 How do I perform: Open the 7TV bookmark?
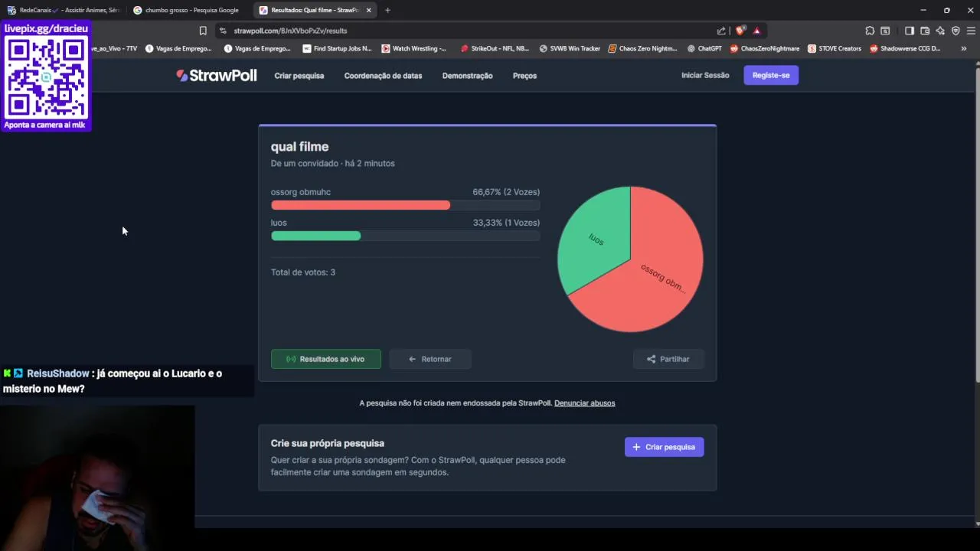pyautogui.click(x=115, y=48)
